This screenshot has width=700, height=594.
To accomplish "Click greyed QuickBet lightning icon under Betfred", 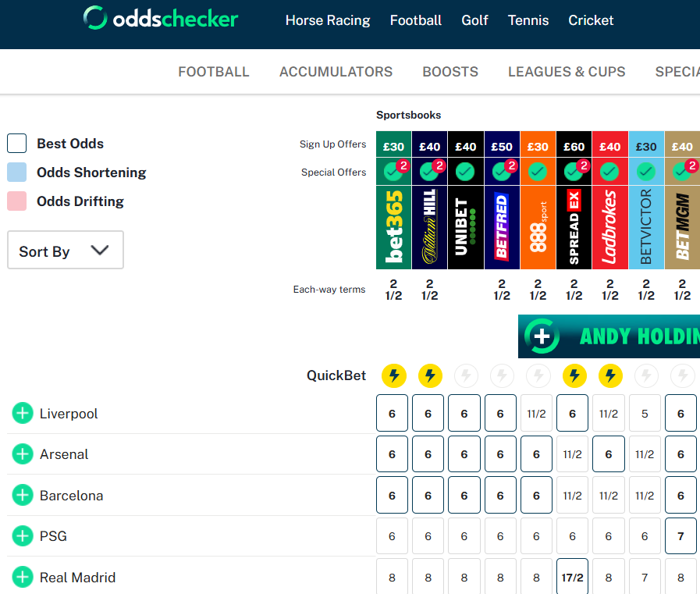I will tap(503, 375).
